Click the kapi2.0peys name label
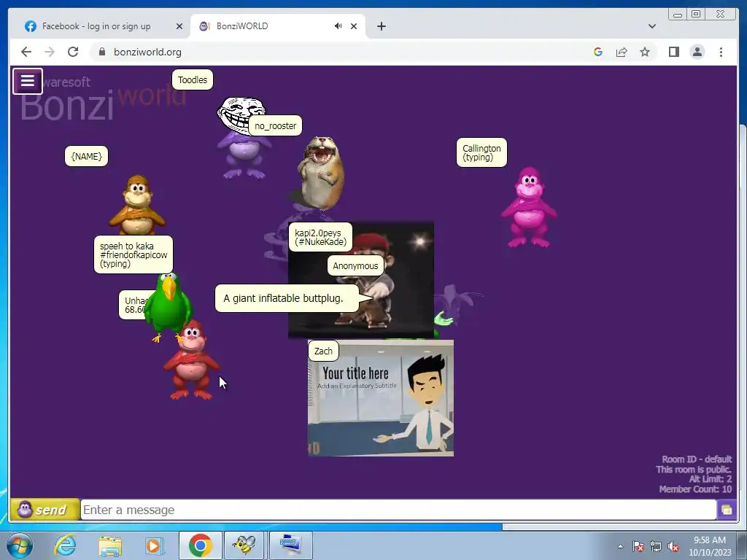Screen dimensions: 747x560 (321, 237)
